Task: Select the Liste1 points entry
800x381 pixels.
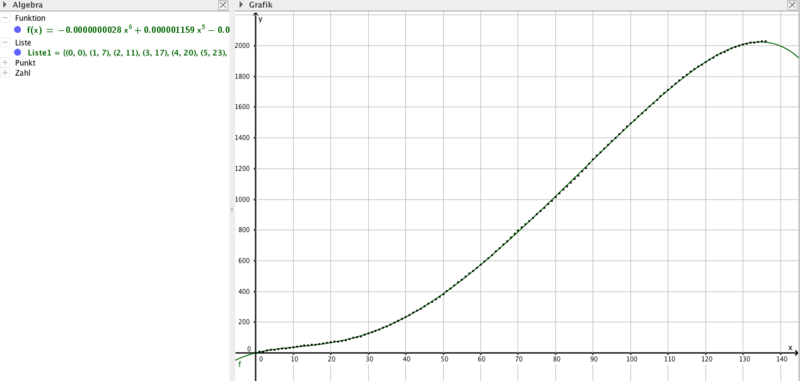Action: 129,53
